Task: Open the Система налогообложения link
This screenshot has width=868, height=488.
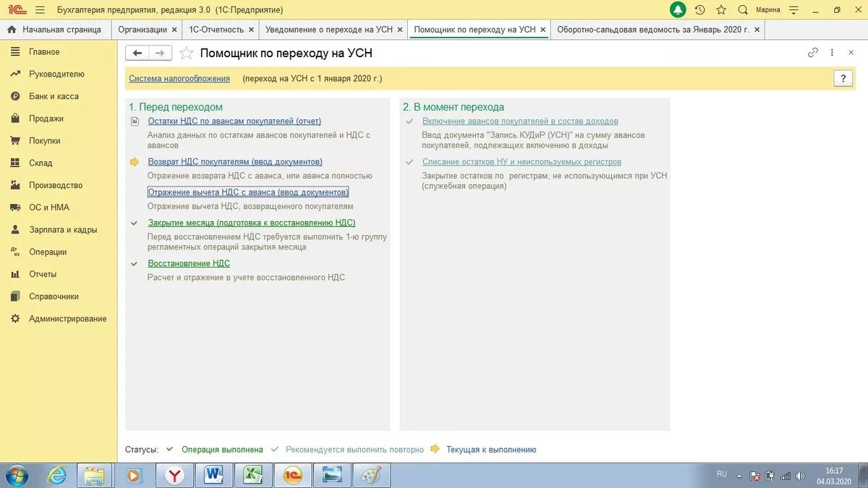Action: 179,79
